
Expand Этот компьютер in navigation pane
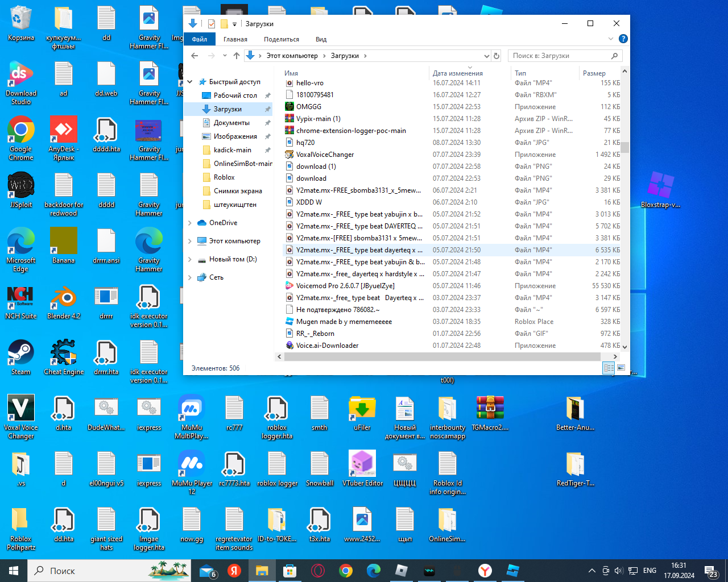click(x=190, y=241)
